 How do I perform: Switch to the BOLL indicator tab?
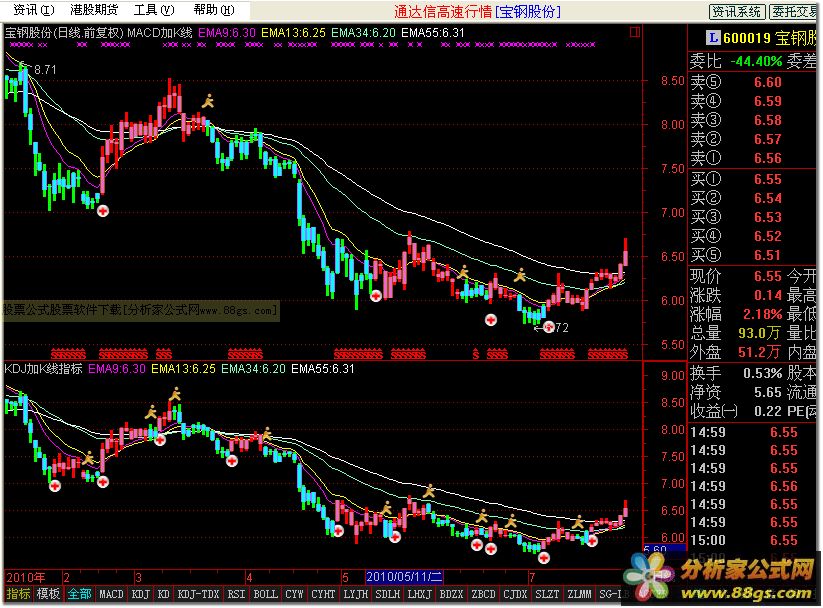(266, 594)
